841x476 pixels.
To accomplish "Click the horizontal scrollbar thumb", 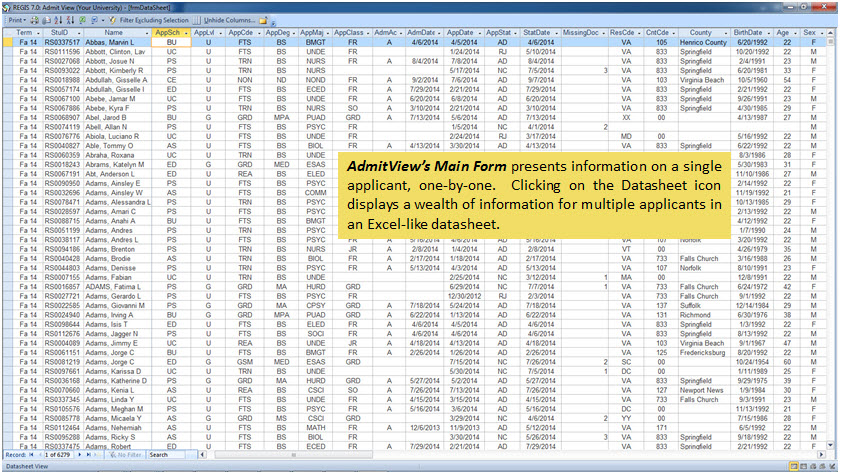I will [x=294, y=455].
